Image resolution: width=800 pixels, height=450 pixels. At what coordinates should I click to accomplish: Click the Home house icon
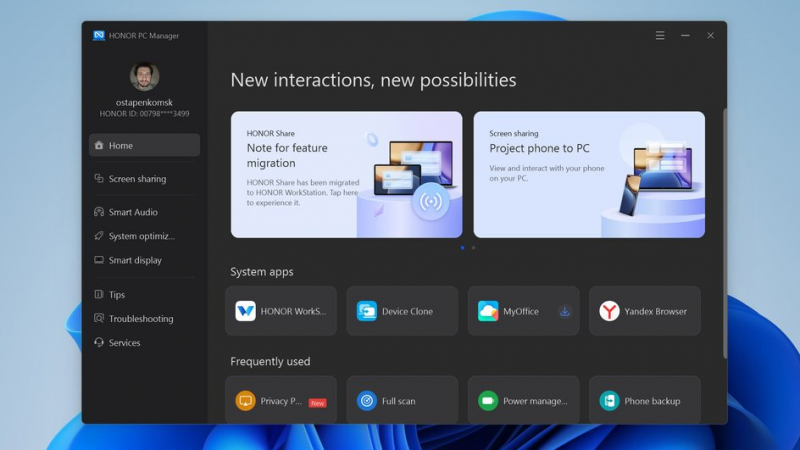click(99, 145)
